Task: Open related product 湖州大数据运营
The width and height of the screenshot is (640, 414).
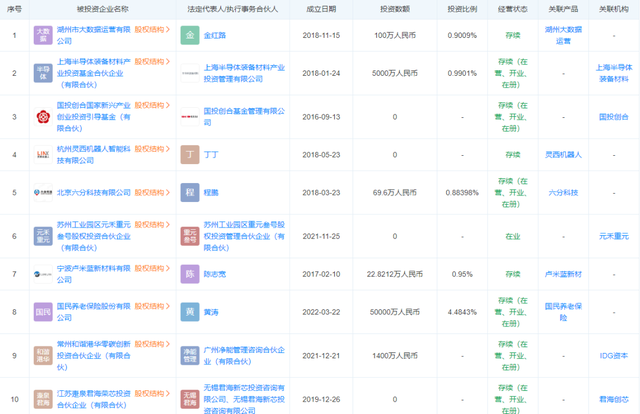Action: point(563,35)
